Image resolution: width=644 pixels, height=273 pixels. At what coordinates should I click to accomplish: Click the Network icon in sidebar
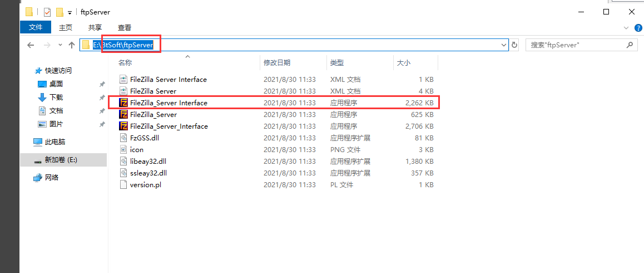click(x=38, y=178)
